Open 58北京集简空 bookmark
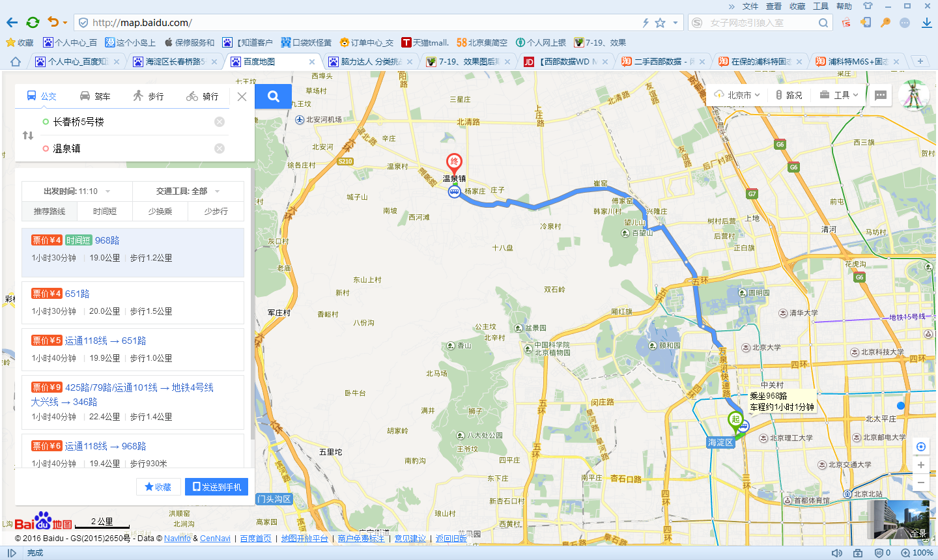Viewport: 938px width, 560px height. click(x=482, y=42)
